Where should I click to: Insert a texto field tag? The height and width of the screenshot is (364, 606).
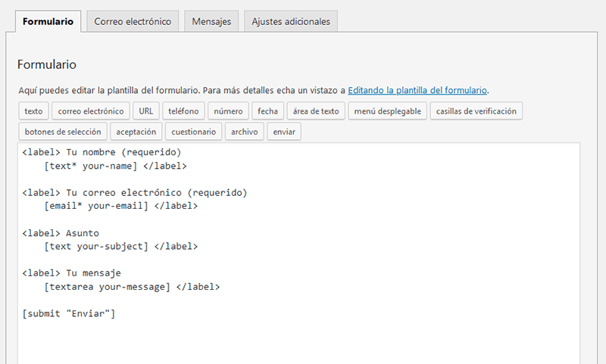pos(33,111)
